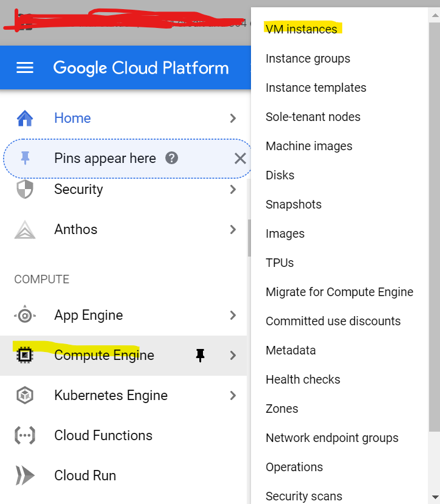Screen dimensions: 440x504
Task: Expand the Kubernetes Engine submenu chevron
Action: point(233,395)
